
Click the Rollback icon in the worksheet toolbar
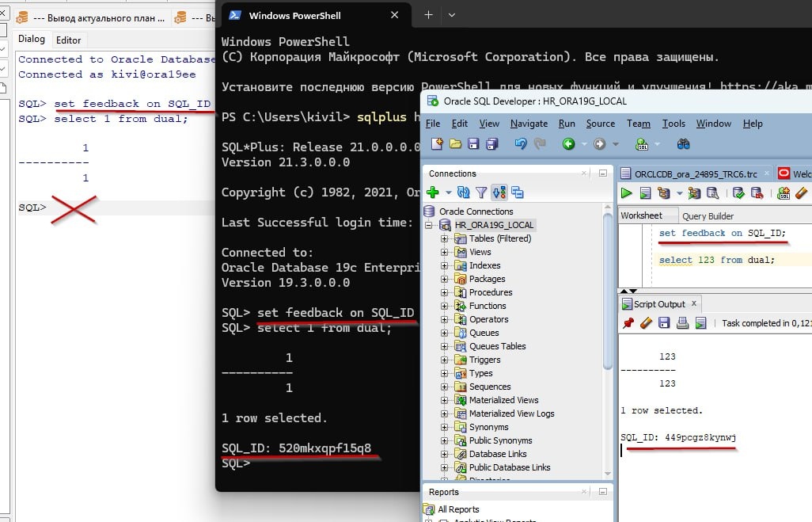coord(757,193)
